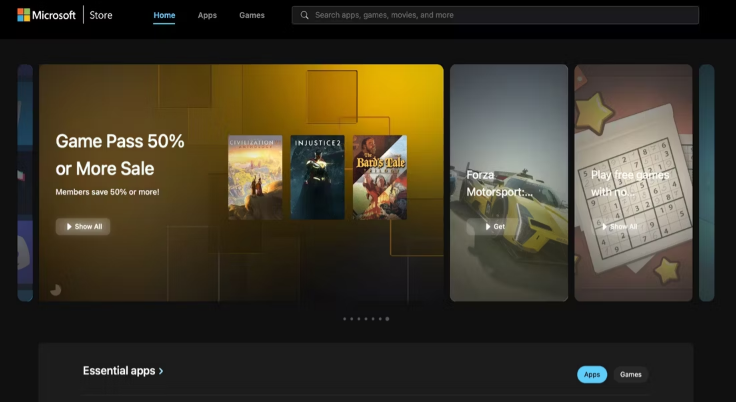Expand Essential apps via chevron arrow
Screen dimensions: 736x402
coord(161,371)
